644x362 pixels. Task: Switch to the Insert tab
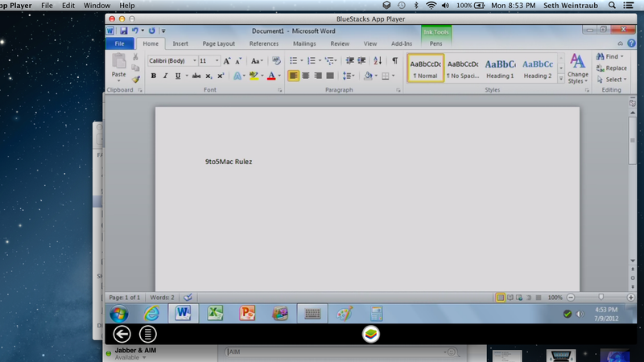pos(180,43)
